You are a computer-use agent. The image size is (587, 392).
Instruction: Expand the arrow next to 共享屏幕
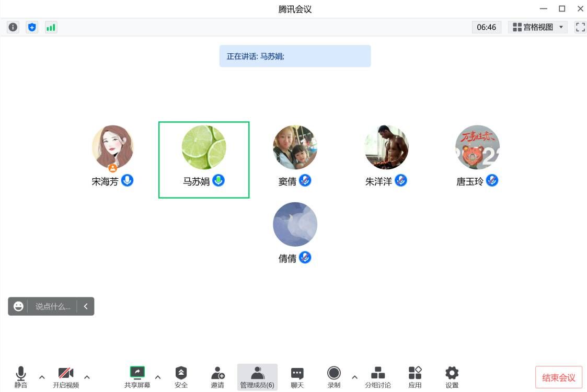click(158, 377)
